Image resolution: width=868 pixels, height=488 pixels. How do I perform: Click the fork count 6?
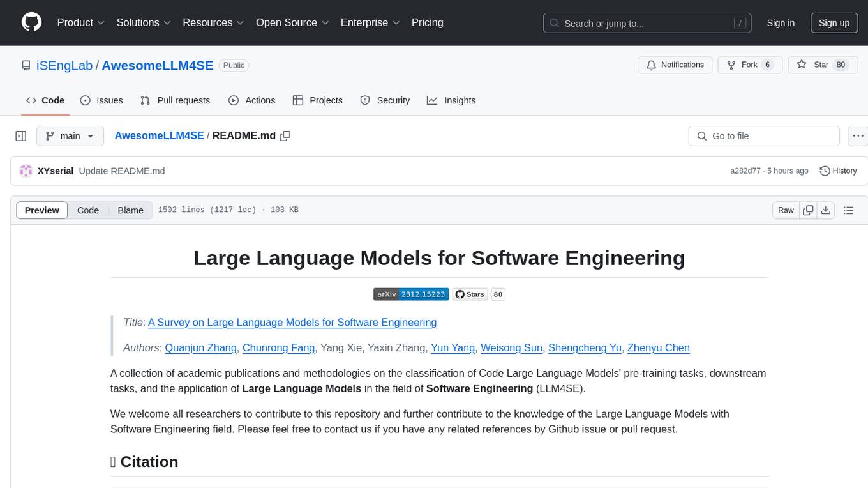pyautogui.click(x=768, y=65)
